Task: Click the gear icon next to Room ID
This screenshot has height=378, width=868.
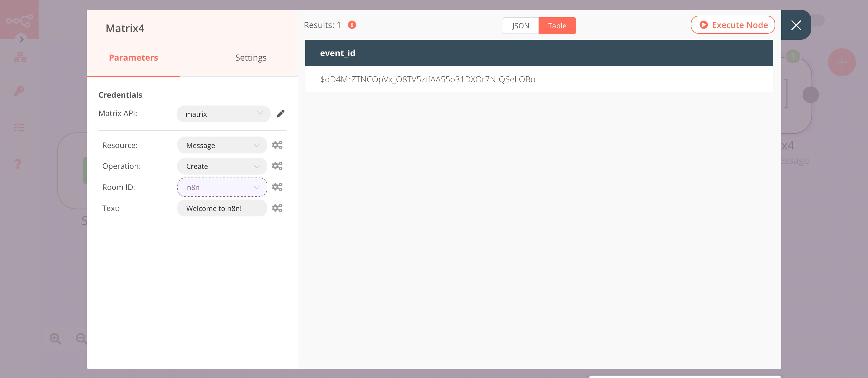Action: click(x=277, y=187)
